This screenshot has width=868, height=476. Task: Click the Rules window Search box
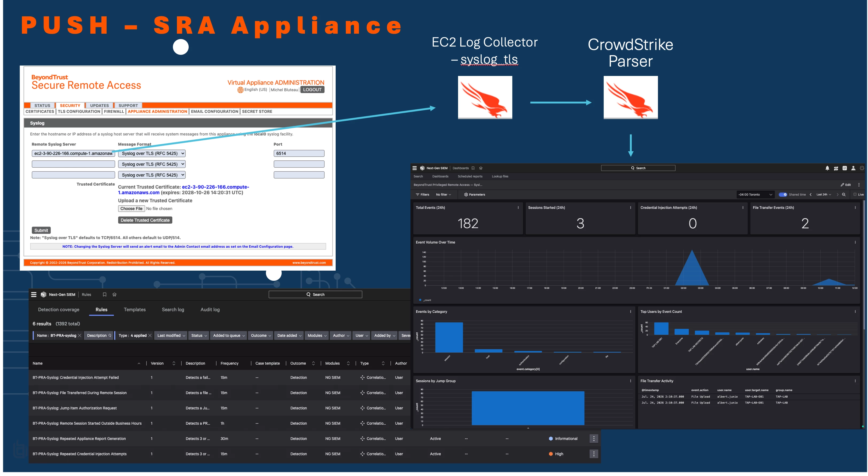coord(315,295)
